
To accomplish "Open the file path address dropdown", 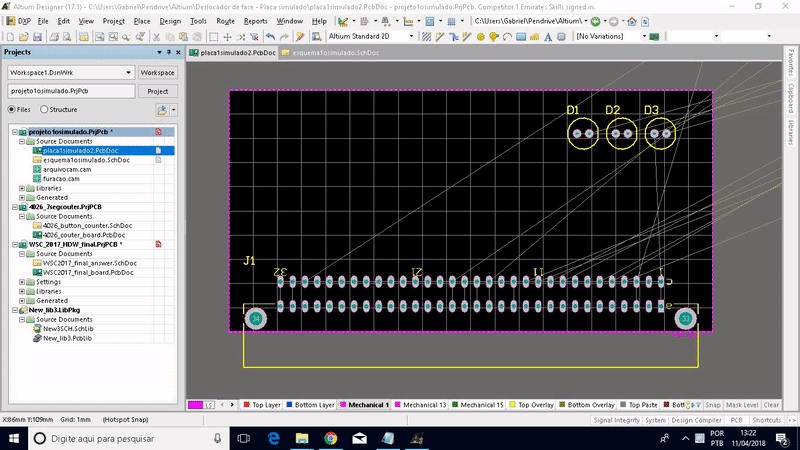I will click(x=585, y=21).
